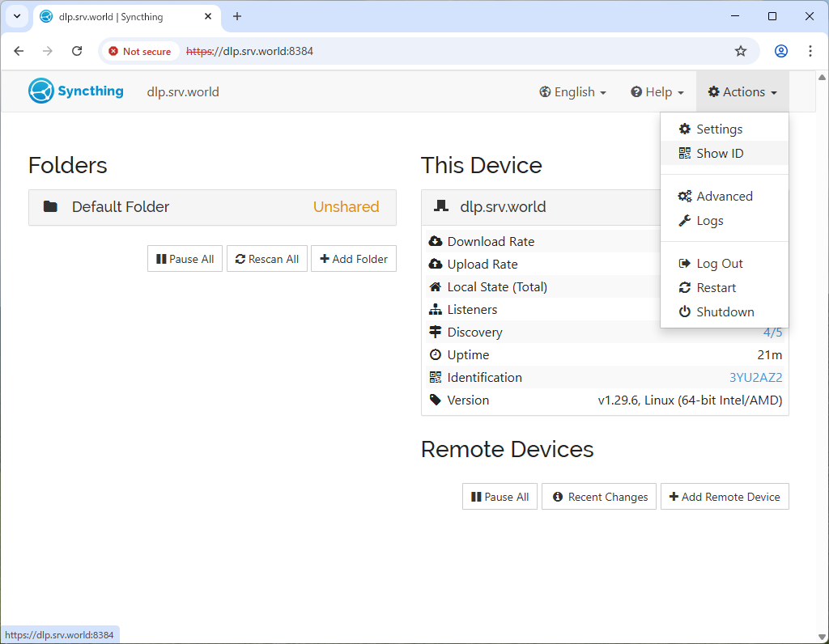Open Recent Changes

[x=599, y=497]
